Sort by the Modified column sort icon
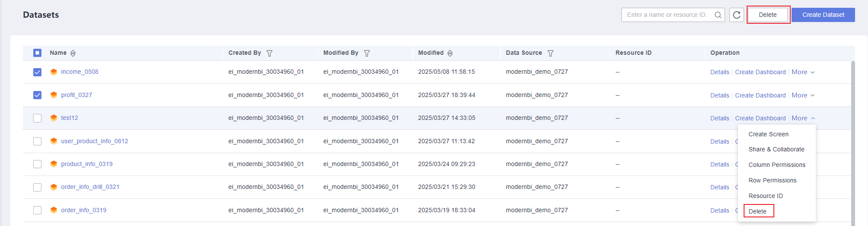Image resolution: width=868 pixels, height=226 pixels. point(450,53)
